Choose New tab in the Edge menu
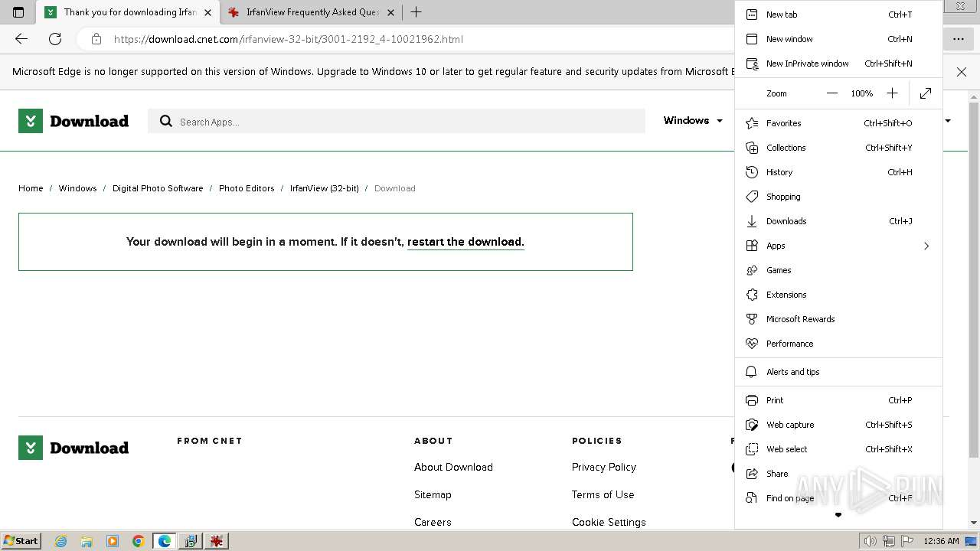Image resolution: width=980 pixels, height=551 pixels. pyautogui.click(x=838, y=15)
